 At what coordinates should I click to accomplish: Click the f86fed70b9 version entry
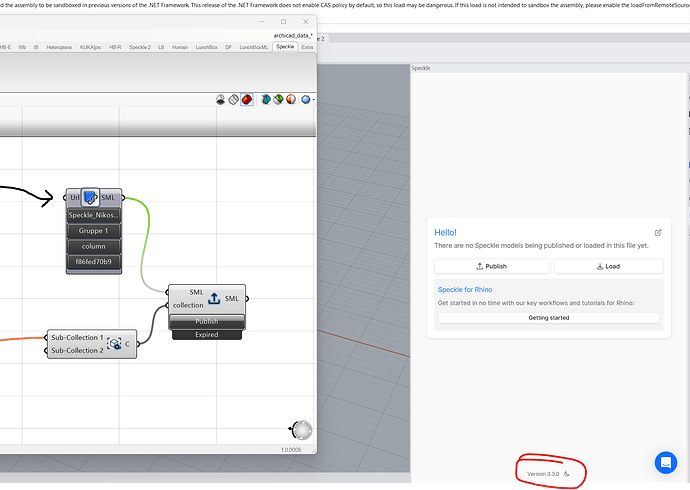coord(94,262)
